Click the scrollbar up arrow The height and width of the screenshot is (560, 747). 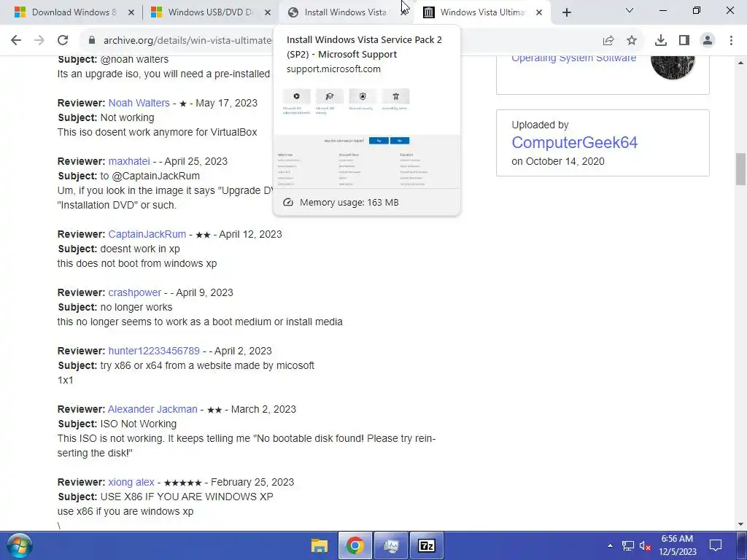coord(740,63)
